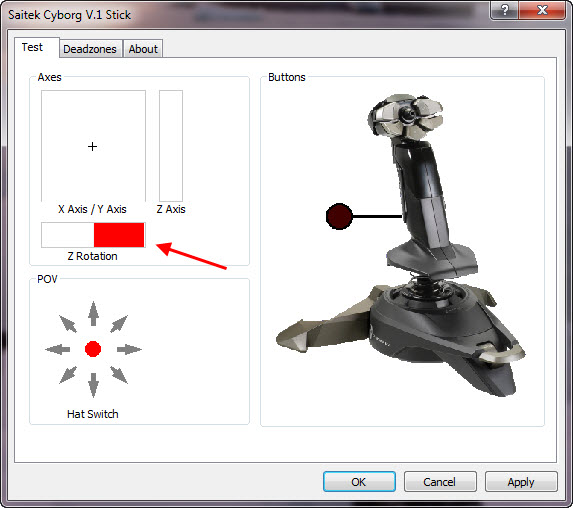Click the right arrow of the hat switch

(129, 349)
